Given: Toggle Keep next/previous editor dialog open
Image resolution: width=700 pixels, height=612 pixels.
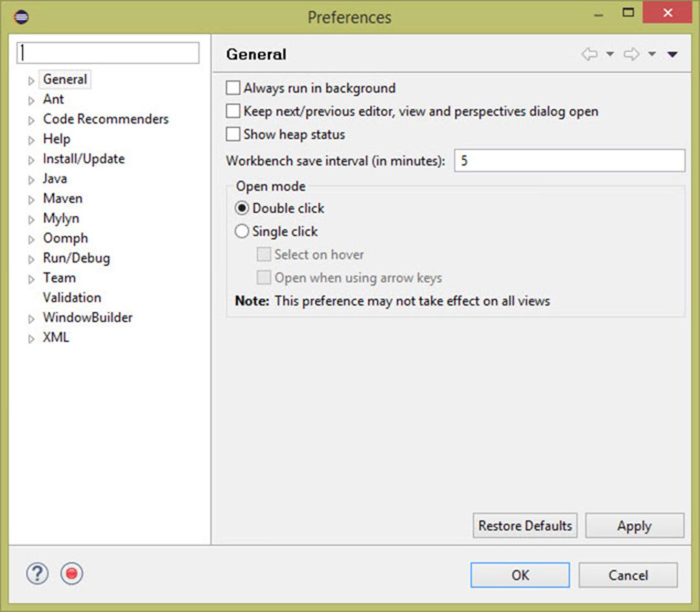Looking at the screenshot, I should [233, 111].
